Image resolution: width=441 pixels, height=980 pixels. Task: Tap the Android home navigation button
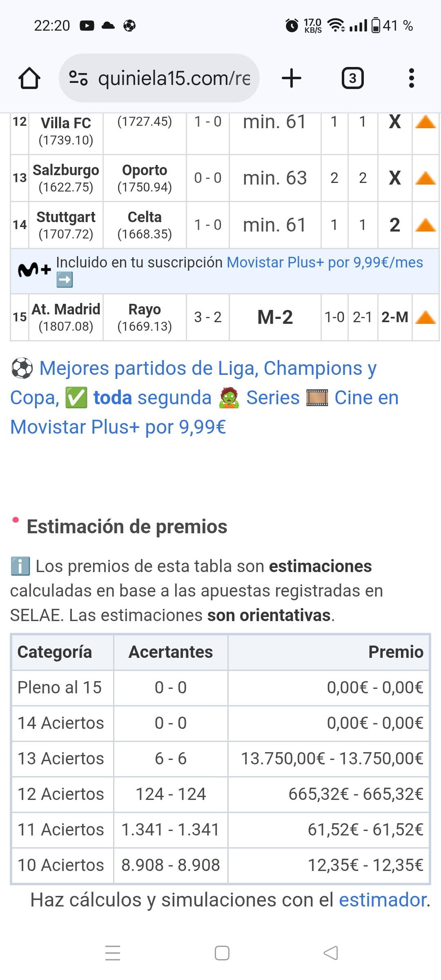pos(222,953)
